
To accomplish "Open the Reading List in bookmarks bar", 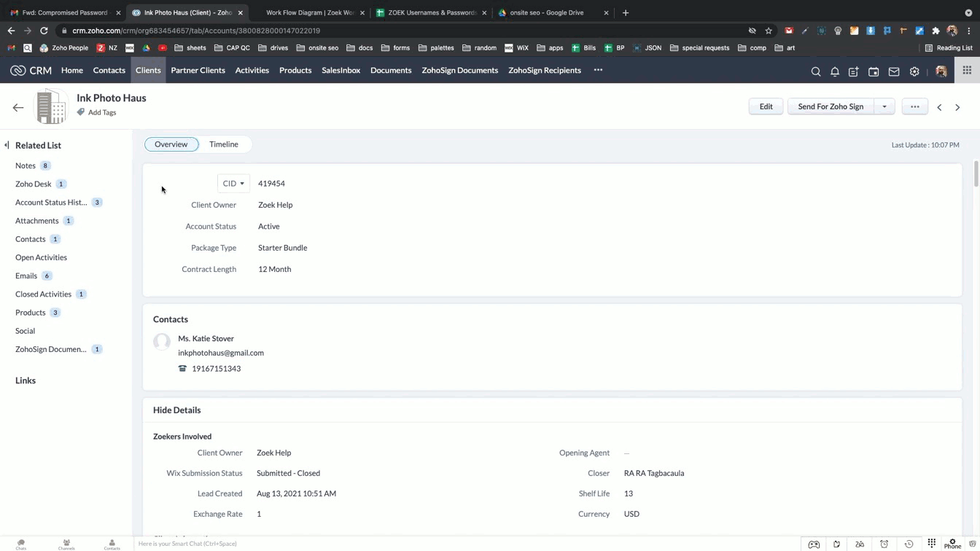I will pyautogui.click(x=949, y=48).
